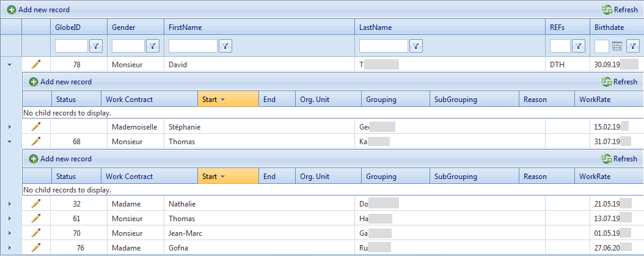Click the filter icon for GlobeID column
This screenshot has height=256, width=644.
[96, 46]
